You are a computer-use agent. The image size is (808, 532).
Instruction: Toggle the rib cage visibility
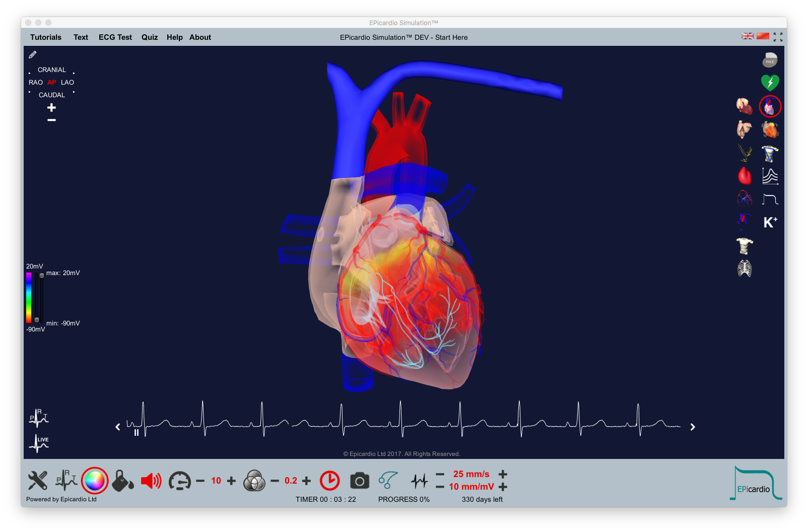point(745,269)
